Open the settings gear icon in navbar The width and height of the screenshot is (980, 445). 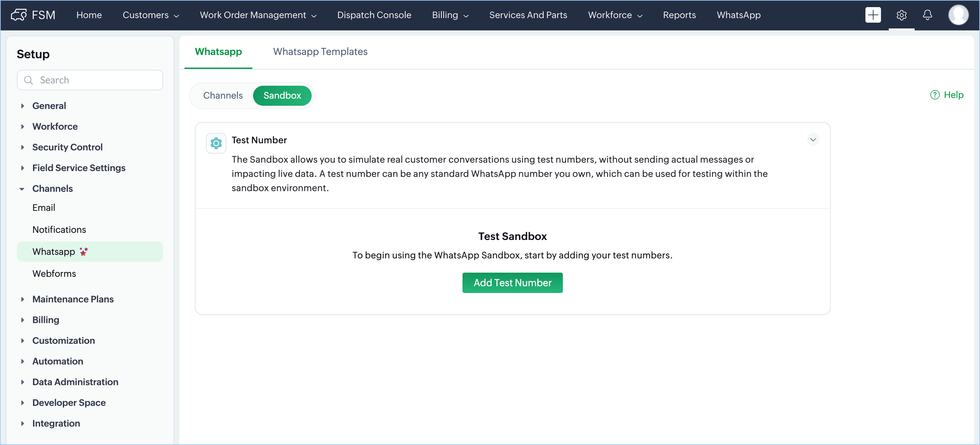tap(901, 15)
